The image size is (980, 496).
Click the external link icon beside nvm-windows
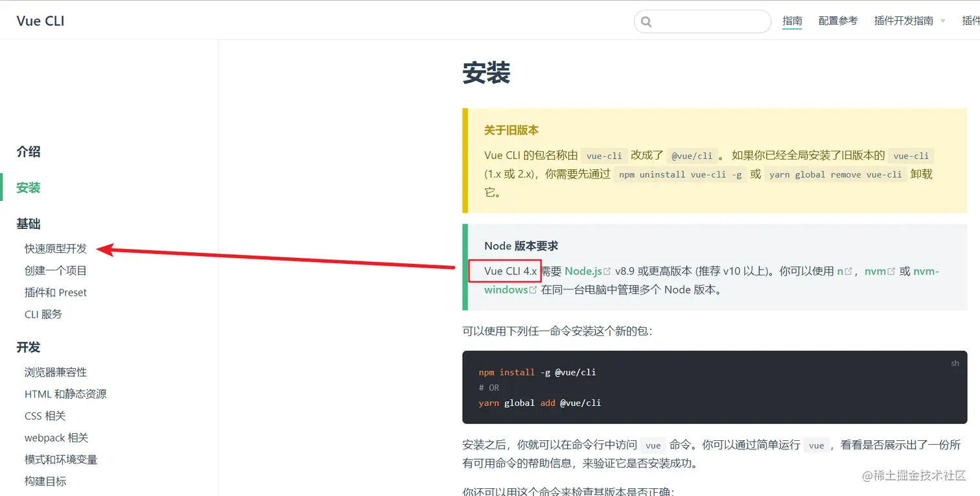tap(533, 290)
